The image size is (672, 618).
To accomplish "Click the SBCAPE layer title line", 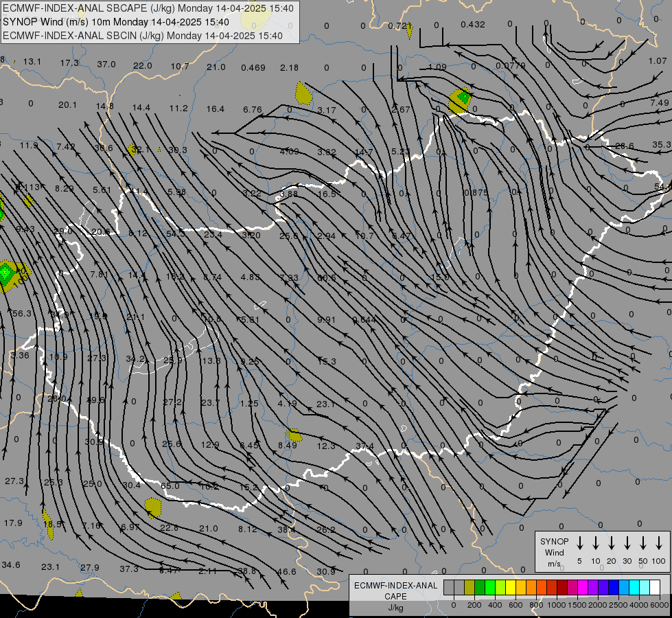I will [x=148, y=8].
